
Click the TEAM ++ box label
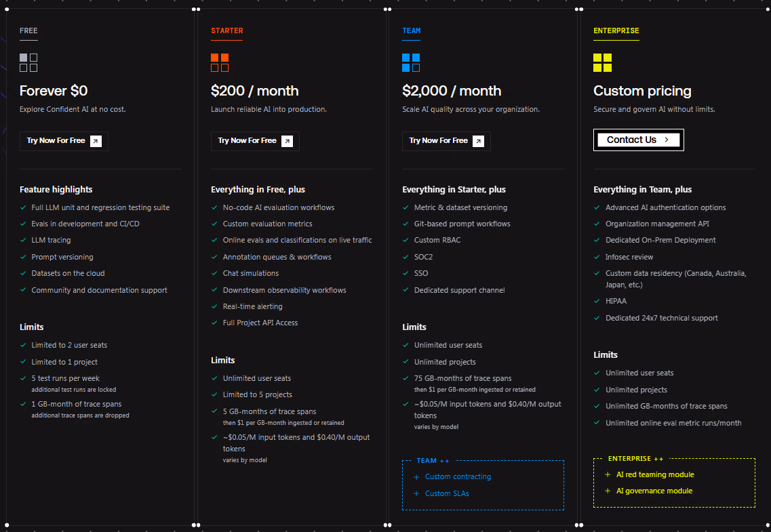click(x=433, y=461)
